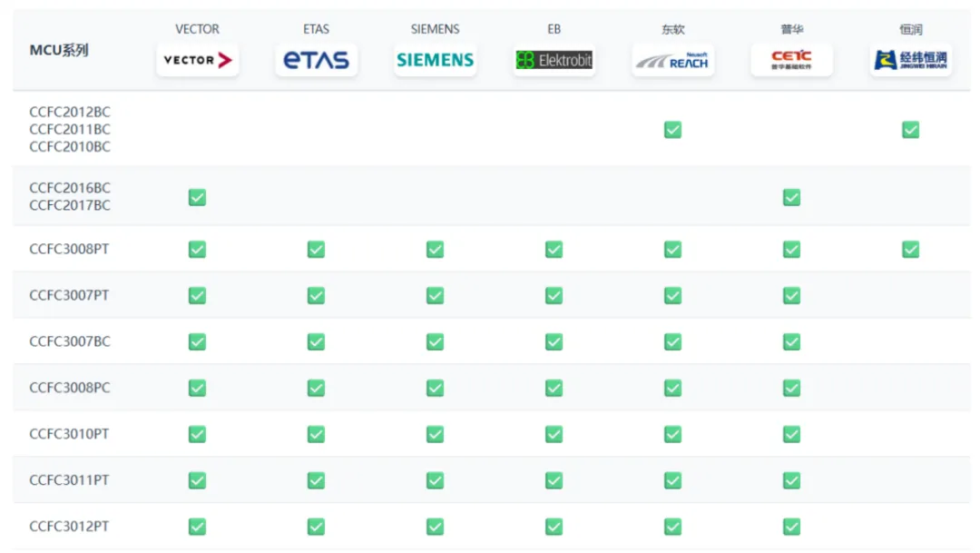This screenshot has height=553, width=980.
Task: Click the MCU系列 column header
Action: coord(59,50)
